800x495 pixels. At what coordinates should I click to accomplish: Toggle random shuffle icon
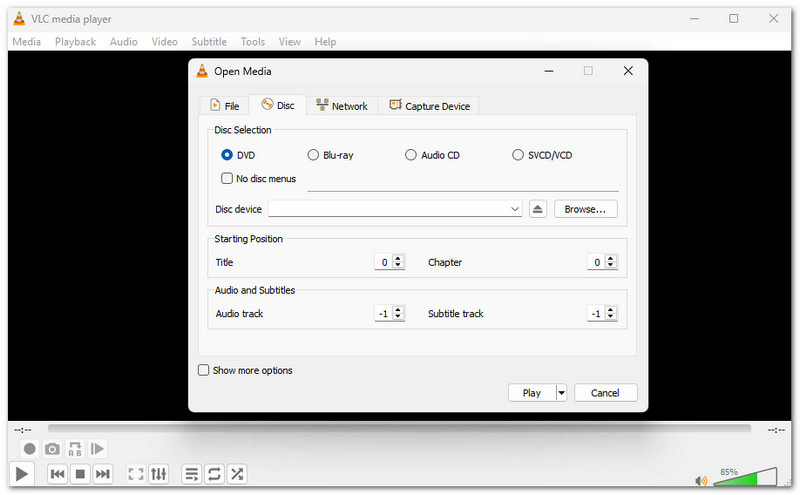pos(237,474)
